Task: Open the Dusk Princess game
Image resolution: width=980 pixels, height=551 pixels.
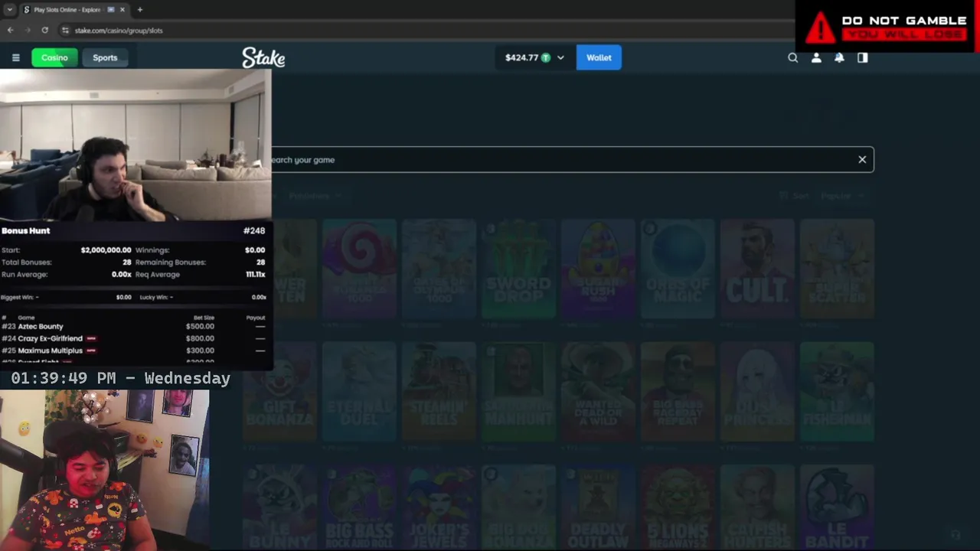Action: (x=757, y=391)
